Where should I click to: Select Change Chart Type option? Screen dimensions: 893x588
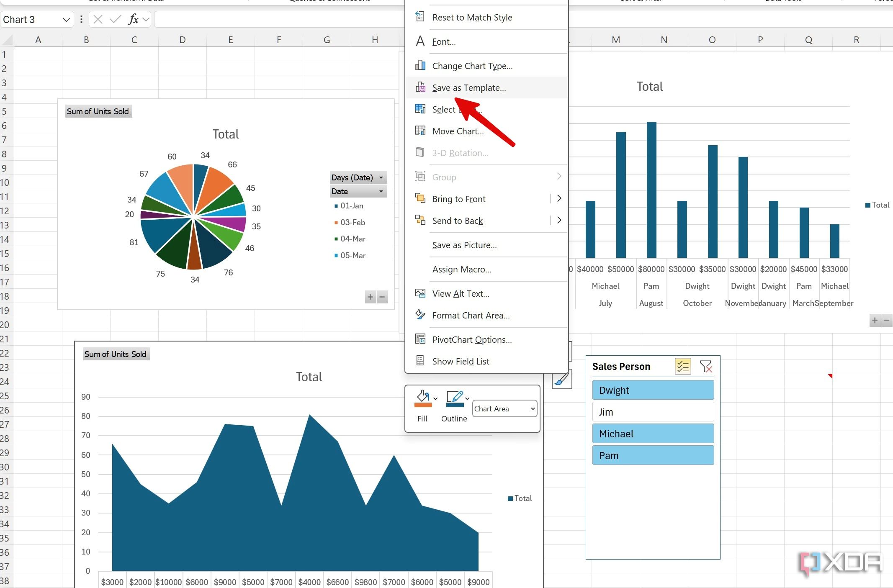(x=472, y=65)
